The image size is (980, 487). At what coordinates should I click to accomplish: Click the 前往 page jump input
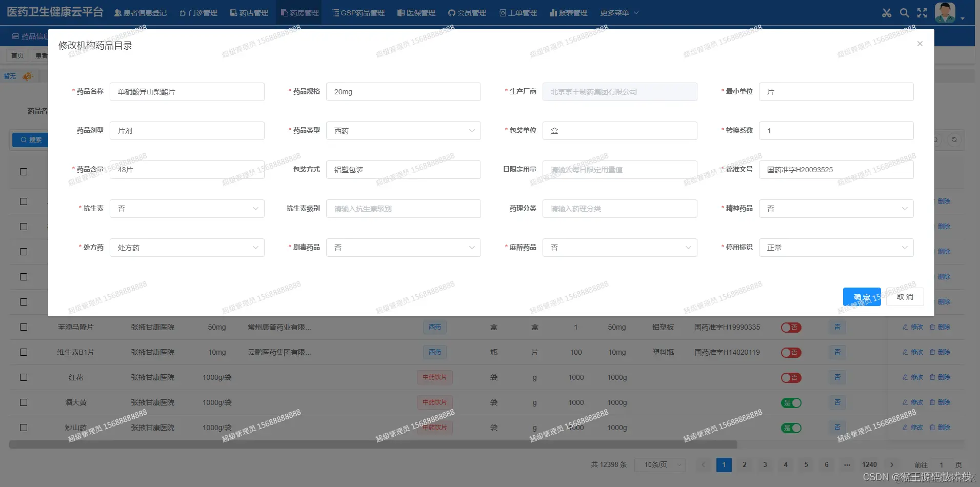point(942,465)
